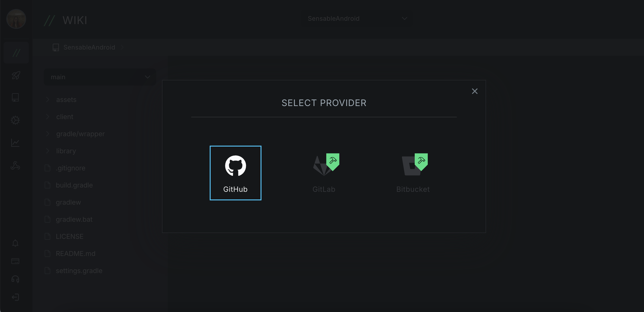Open build.gradle file
Viewport: 644px width, 312px height.
[74, 185]
